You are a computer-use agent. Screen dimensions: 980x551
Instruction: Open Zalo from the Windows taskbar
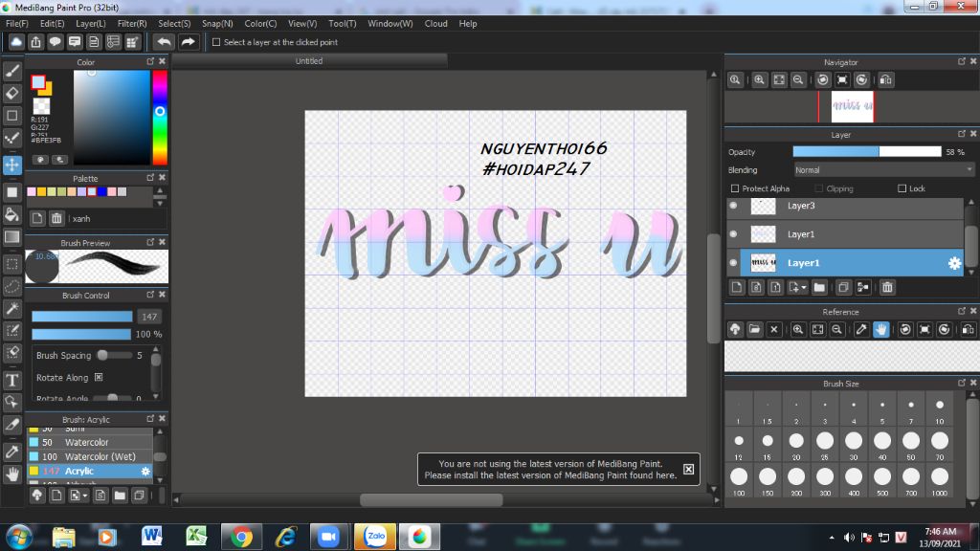coord(375,536)
